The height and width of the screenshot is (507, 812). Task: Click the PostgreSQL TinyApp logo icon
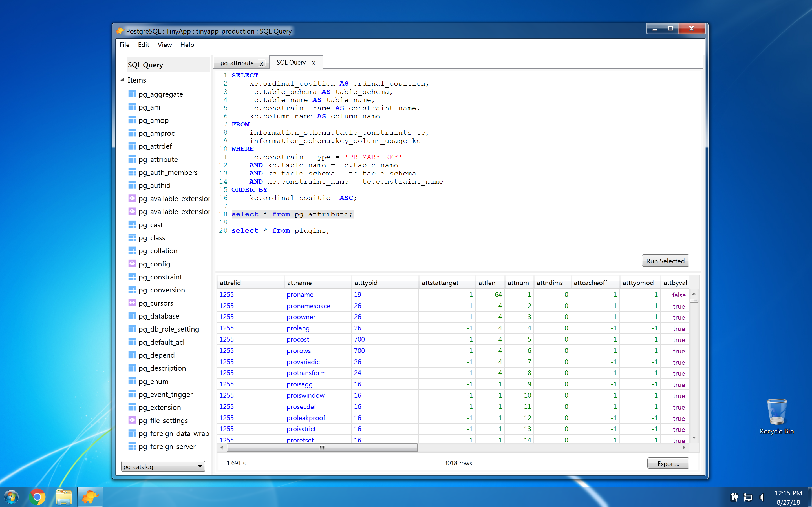[121, 30]
